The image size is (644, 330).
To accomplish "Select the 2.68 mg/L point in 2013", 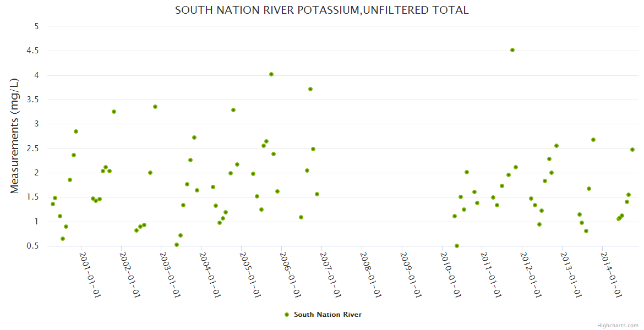I will point(593,140).
